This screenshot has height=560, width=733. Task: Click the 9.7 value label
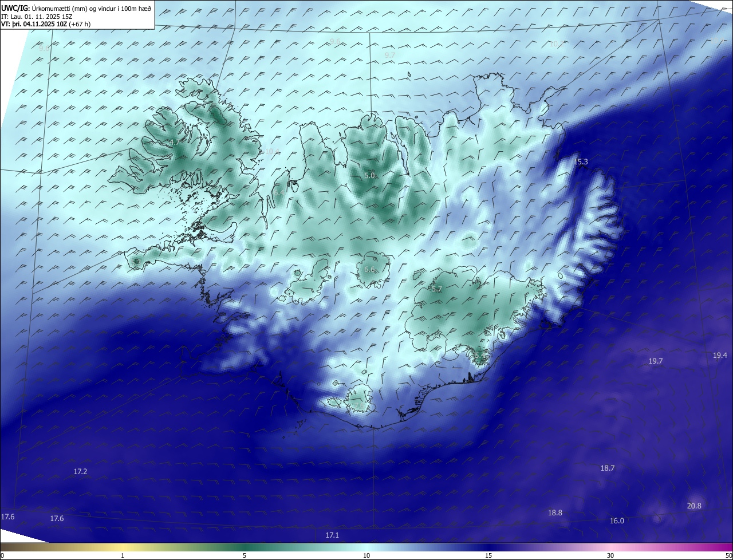(390, 55)
